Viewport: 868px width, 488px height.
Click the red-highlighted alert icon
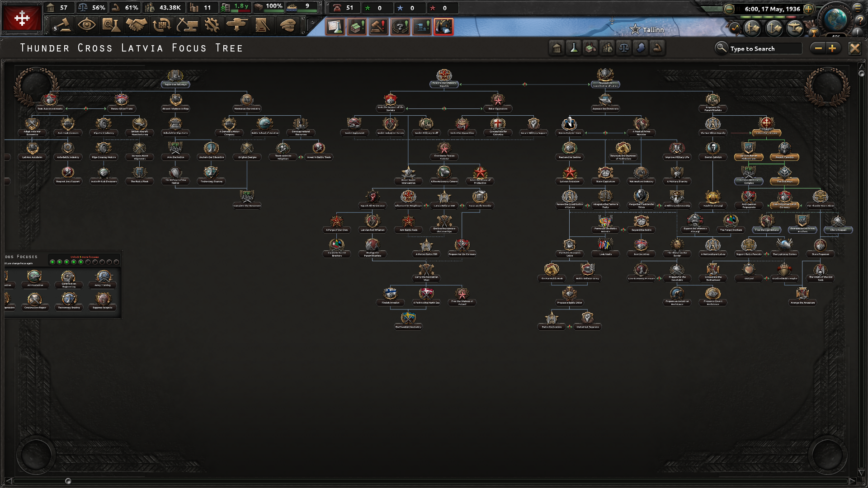click(x=443, y=27)
